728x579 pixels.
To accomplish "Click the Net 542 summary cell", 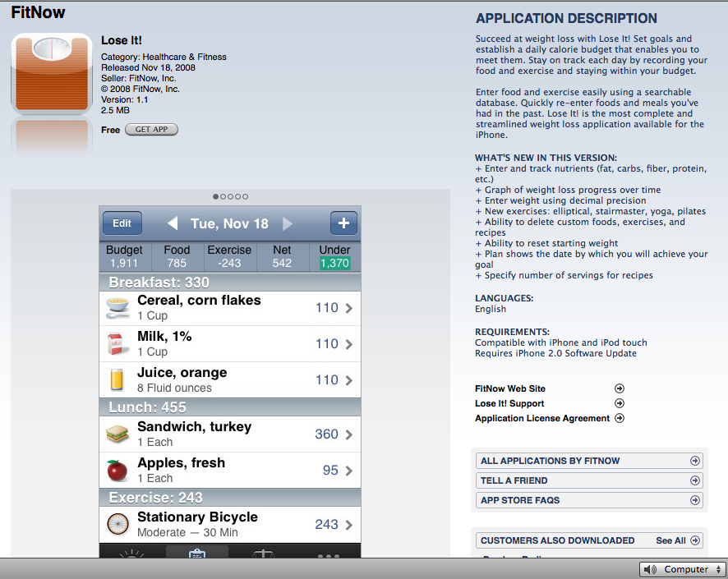I will pos(282,256).
